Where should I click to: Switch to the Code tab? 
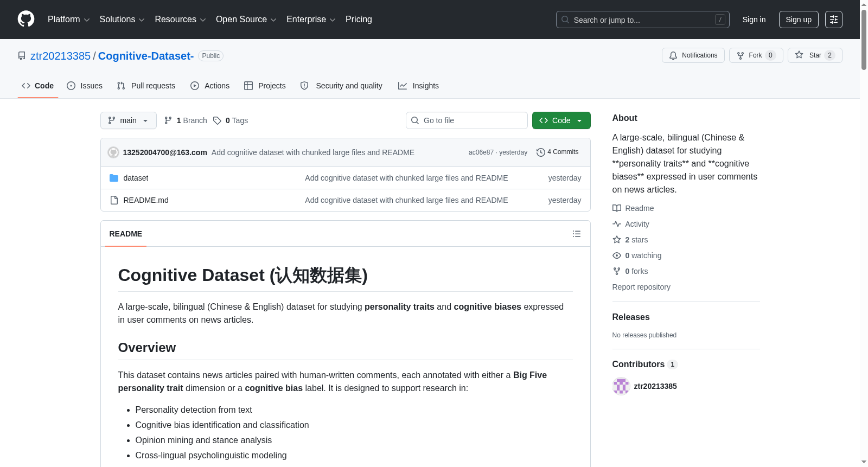point(37,86)
